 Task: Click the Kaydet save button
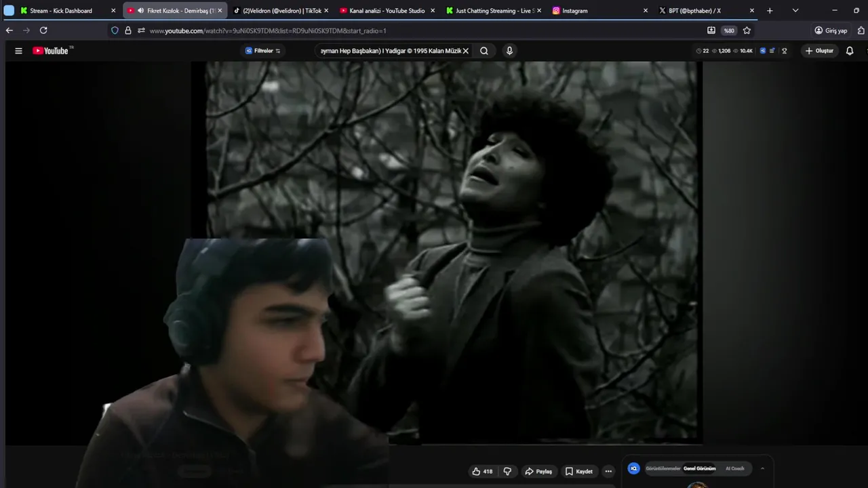click(x=579, y=471)
